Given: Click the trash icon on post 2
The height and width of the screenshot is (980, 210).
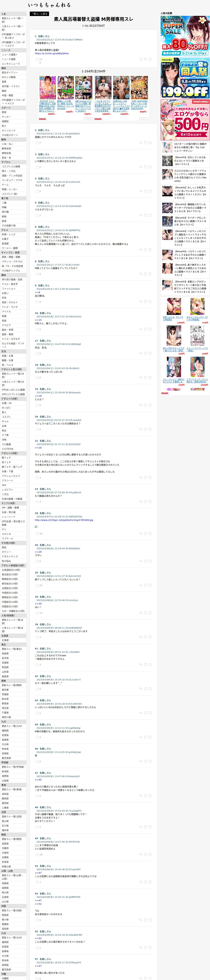Looking at the screenshot, I should click(x=145, y=143).
